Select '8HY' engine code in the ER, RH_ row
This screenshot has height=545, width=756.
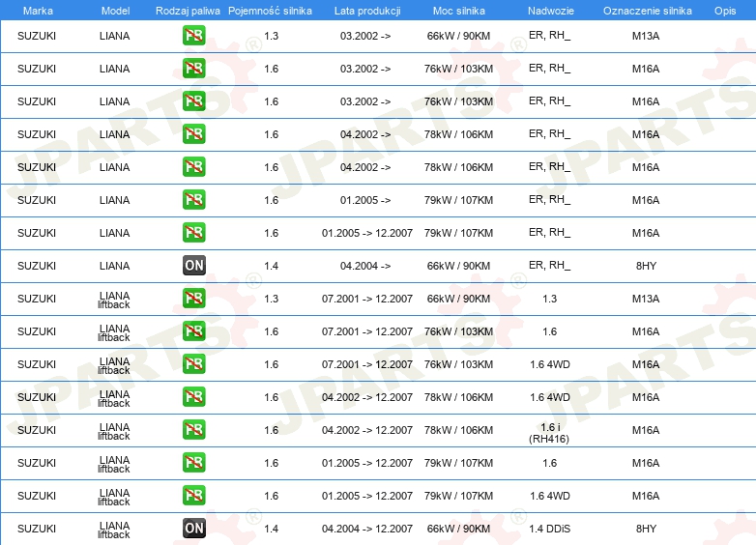[646, 266]
